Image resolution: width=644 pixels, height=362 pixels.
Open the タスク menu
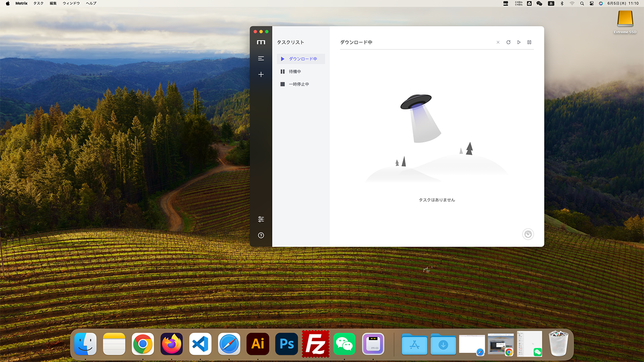(x=37, y=3)
